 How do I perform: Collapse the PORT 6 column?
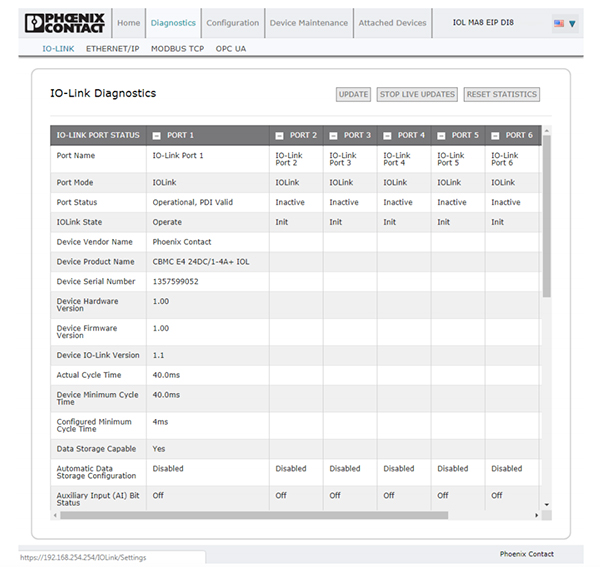495,135
